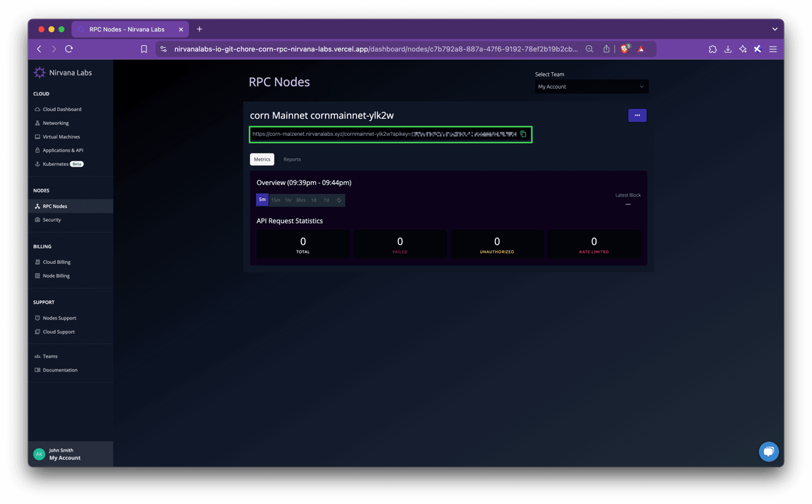Select the 1hr time range

(288, 200)
